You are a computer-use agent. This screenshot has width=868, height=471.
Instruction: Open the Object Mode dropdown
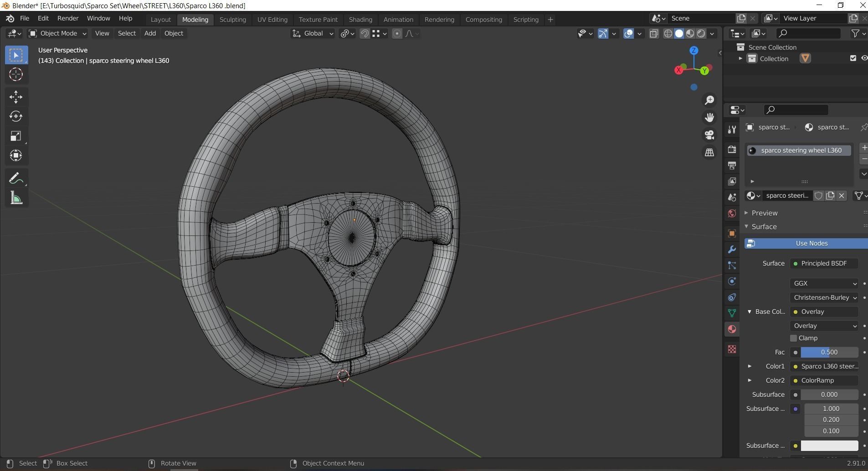pyautogui.click(x=57, y=33)
